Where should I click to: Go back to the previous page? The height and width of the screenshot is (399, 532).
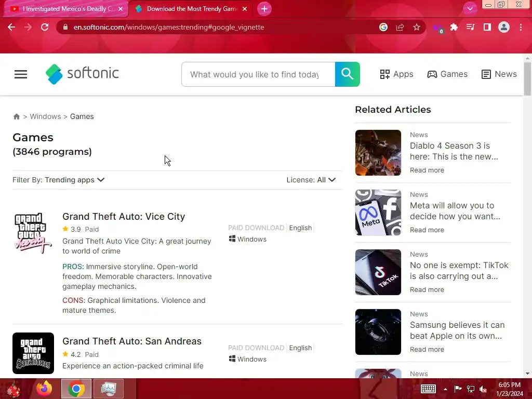click(x=11, y=27)
